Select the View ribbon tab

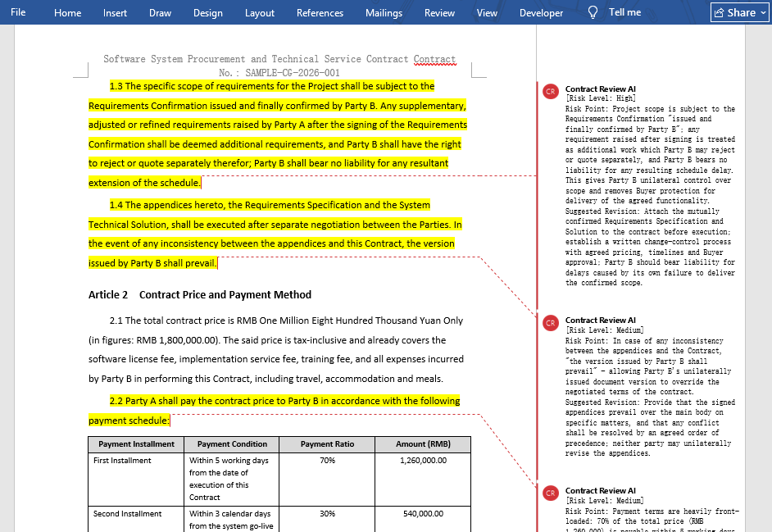tap(487, 13)
